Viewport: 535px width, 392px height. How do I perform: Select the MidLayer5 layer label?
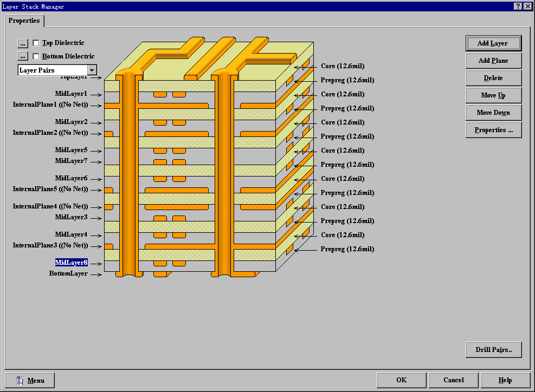pyautogui.click(x=71, y=151)
